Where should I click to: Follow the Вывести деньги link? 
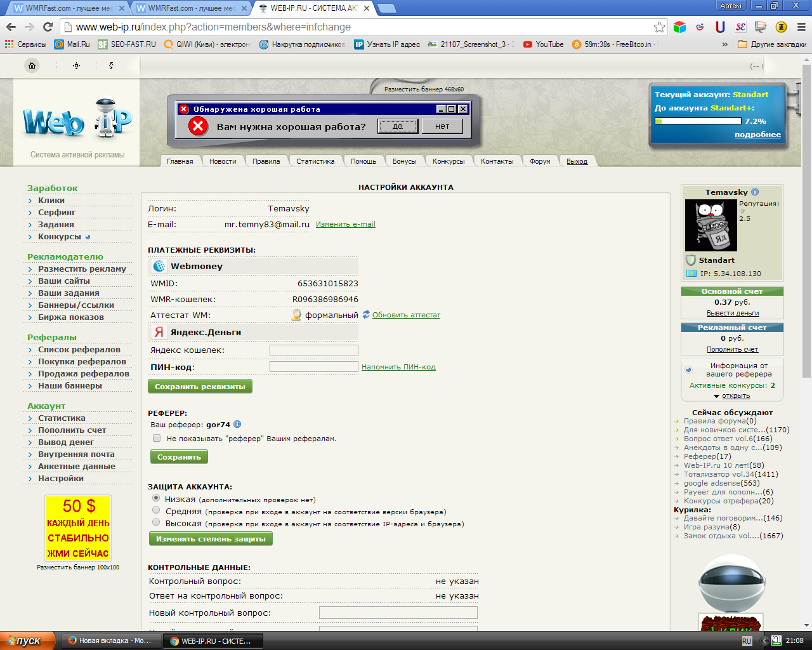733,313
